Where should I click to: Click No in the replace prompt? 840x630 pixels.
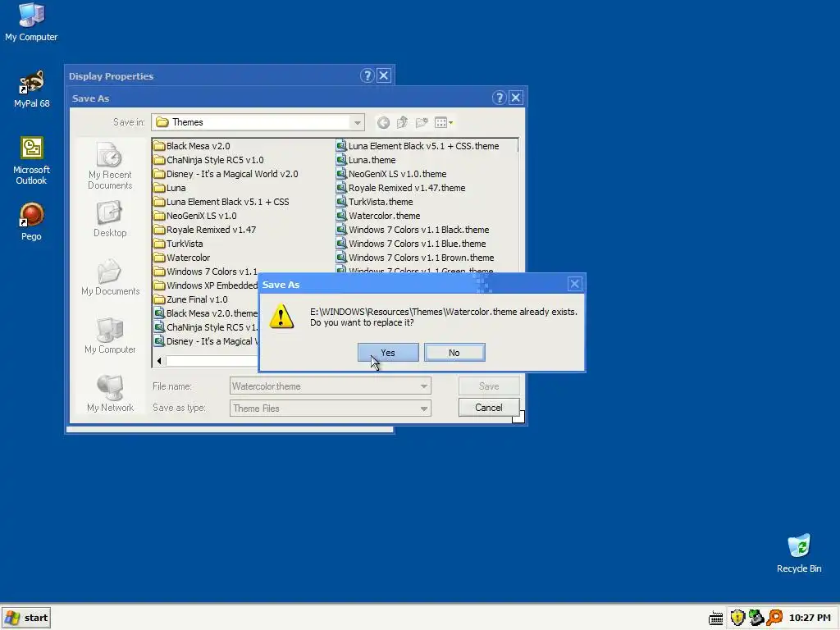[454, 353]
